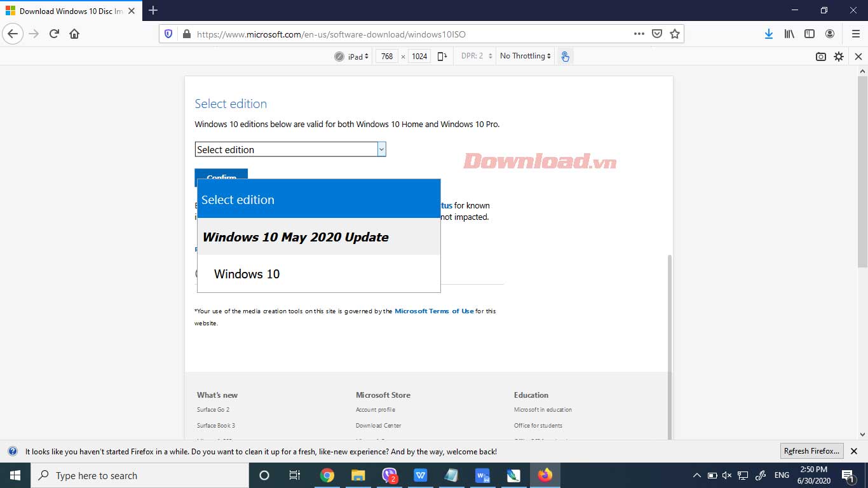Launch Google Chrome from the taskbar
Screen dimensions: 868x488
tap(327, 475)
